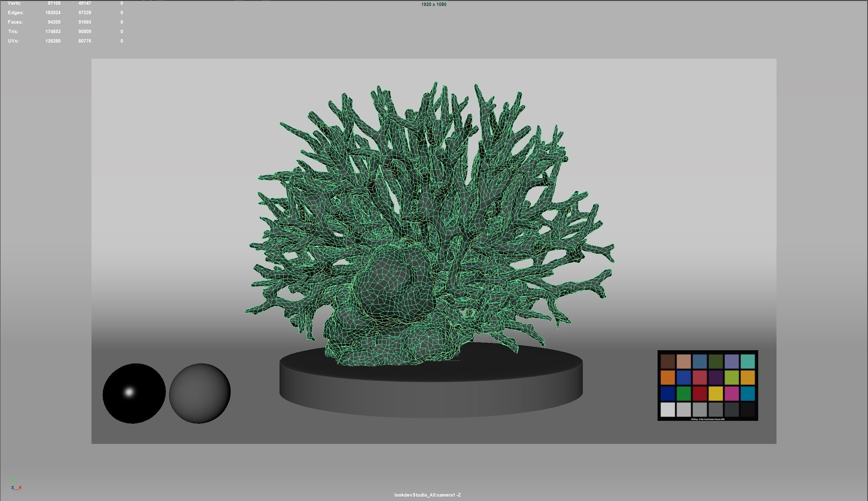Pick the navy blue swatch in the third row
868x501 pixels.
tap(668, 394)
